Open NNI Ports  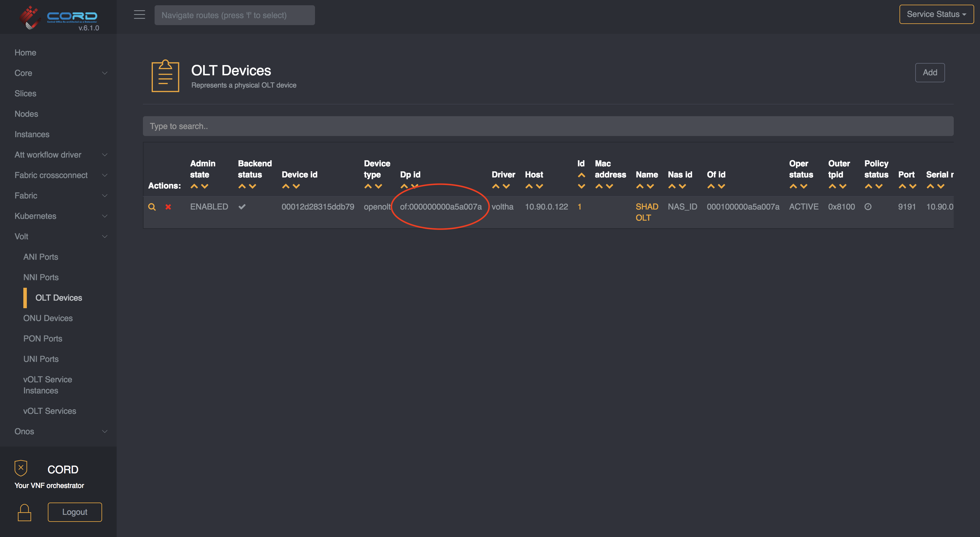tap(41, 277)
